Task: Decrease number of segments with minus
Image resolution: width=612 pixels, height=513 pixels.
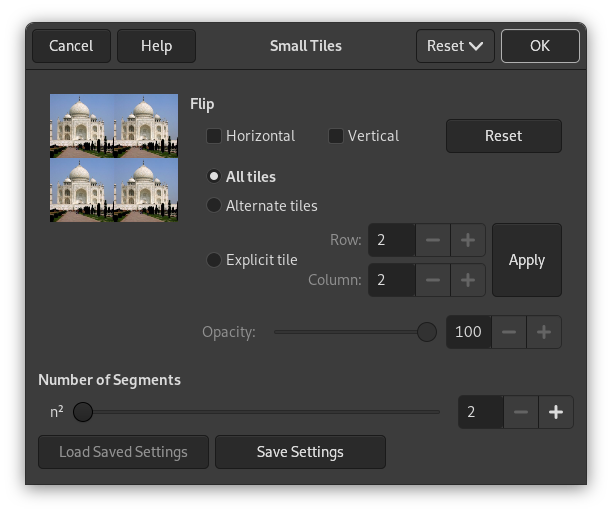Action: [521, 412]
